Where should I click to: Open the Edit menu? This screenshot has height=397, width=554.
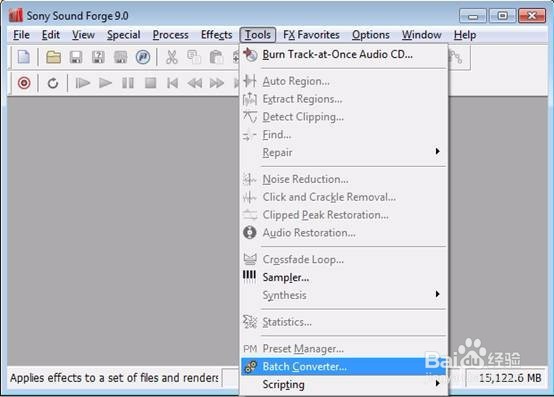coord(51,35)
